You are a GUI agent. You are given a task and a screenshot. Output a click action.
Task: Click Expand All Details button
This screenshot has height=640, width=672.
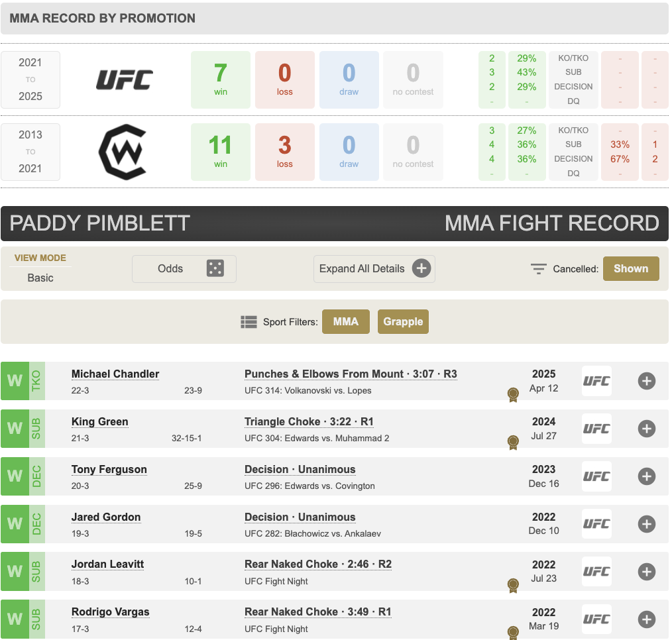(x=374, y=268)
